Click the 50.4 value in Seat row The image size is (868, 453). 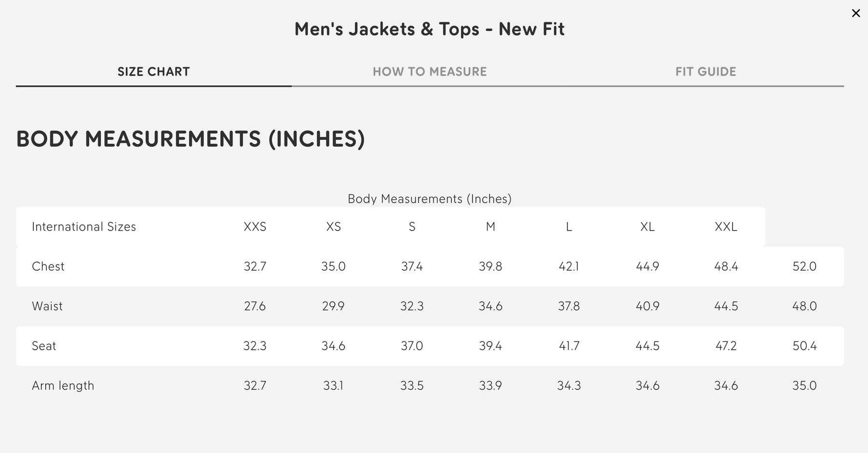[804, 346]
